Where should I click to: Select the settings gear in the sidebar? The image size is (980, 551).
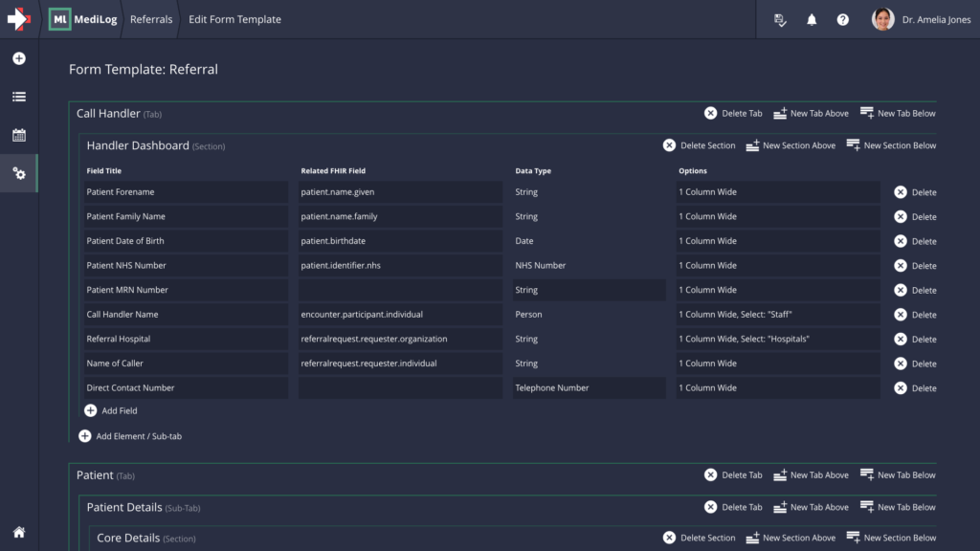click(x=19, y=173)
